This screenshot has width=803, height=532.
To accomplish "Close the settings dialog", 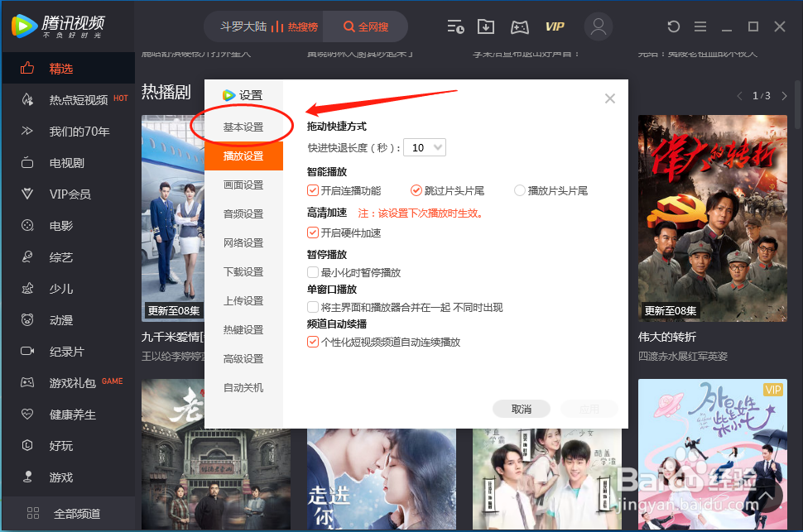I will coord(609,98).
